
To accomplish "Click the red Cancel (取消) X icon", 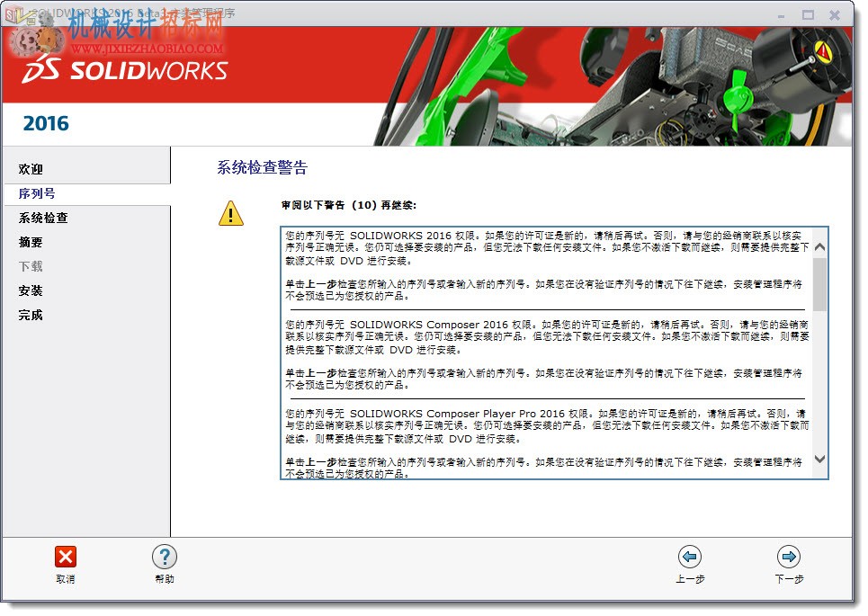I will tap(66, 557).
